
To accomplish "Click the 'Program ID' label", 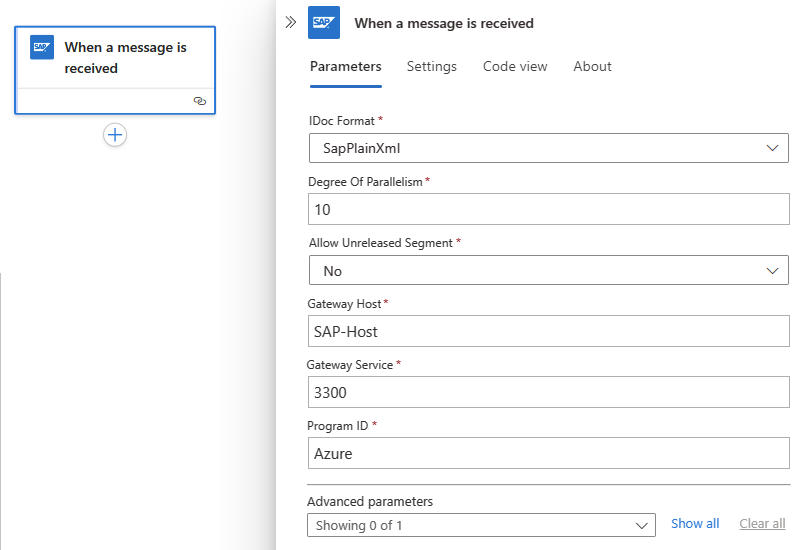I will click(x=337, y=426).
